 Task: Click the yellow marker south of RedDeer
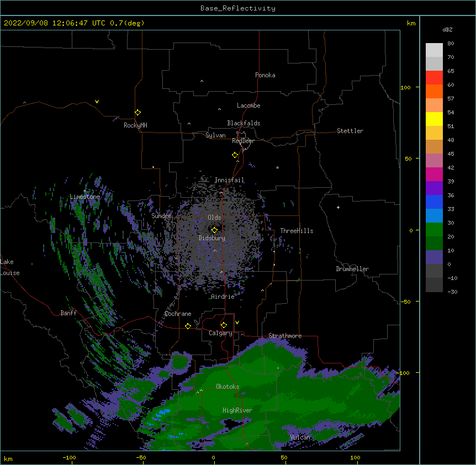235,155
